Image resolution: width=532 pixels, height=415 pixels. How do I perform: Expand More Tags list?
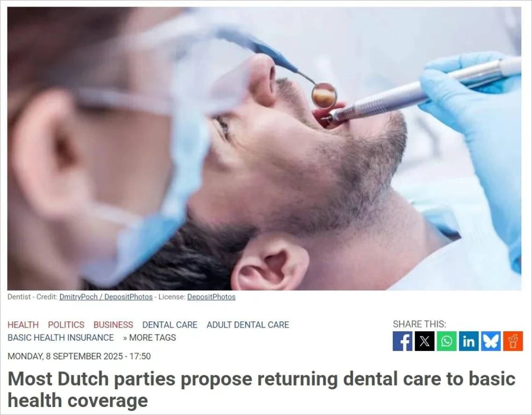[150, 338]
